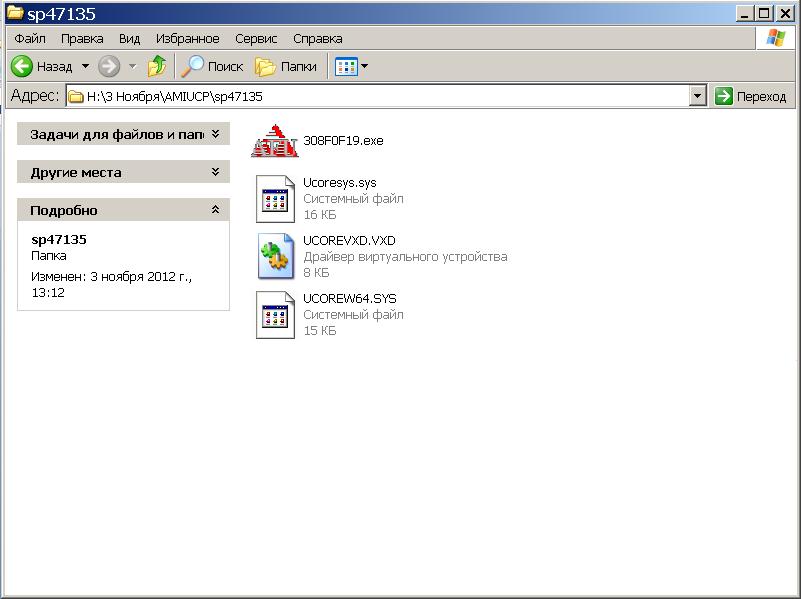Expand the file and folder tasks panel
The image size is (801, 599).
click(215, 134)
